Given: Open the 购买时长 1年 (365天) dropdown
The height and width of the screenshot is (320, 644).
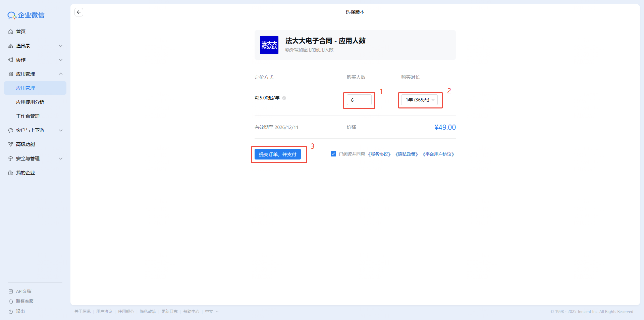Looking at the screenshot, I should 420,100.
